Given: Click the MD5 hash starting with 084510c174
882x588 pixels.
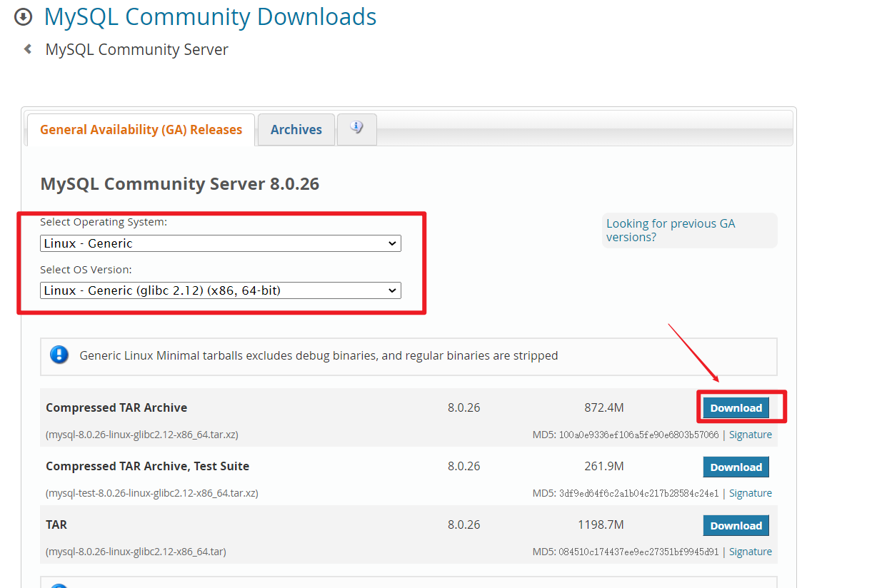Looking at the screenshot, I should (638, 552).
